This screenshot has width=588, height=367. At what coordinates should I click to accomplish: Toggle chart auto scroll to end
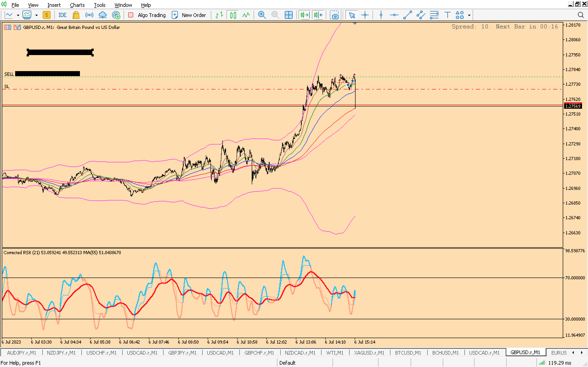pyautogui.click(x=305, y=15)
